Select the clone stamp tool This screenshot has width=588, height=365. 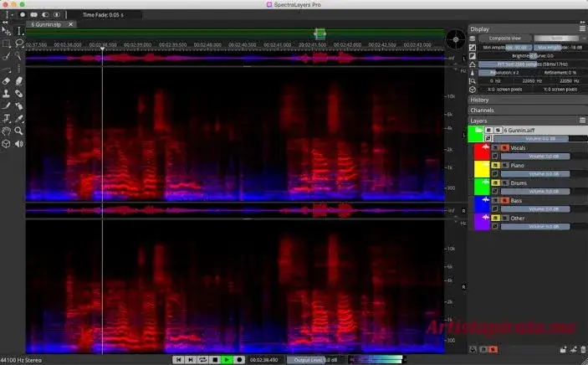coord(6,94)
